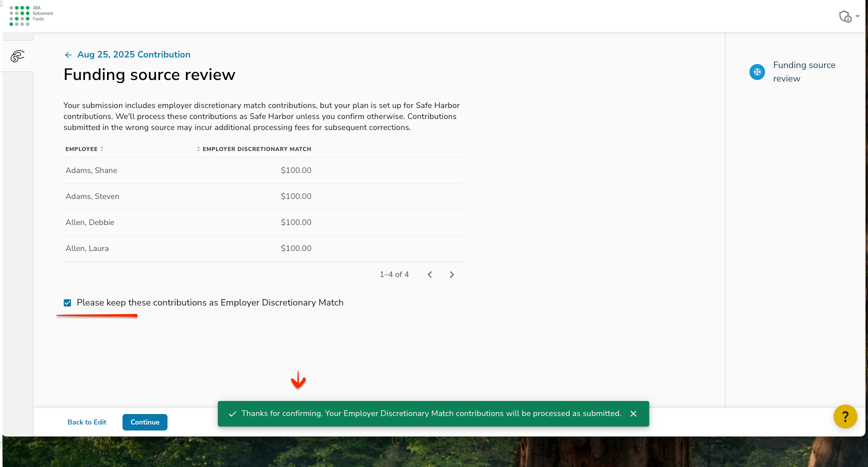Image resolution: width=868 pixels, height=467 pixels.
Task: Click Laura Allen's $100.00 amount
Action: (x=296, y=248)
